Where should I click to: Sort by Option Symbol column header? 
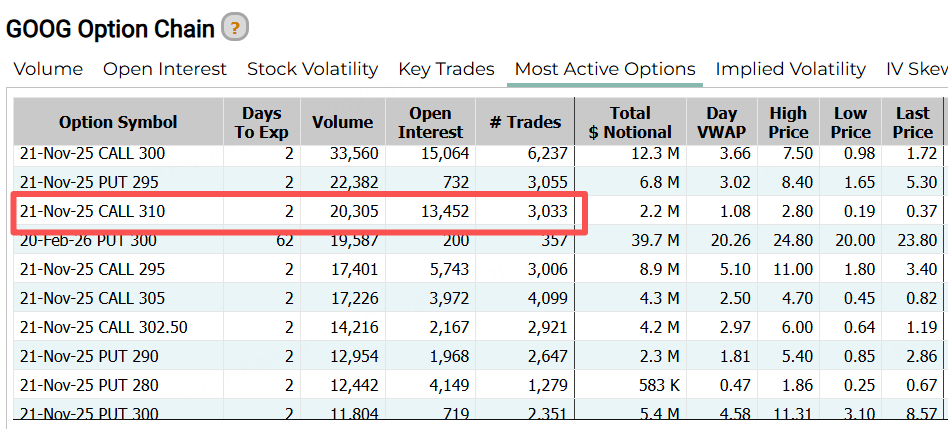tap(118, 122)
